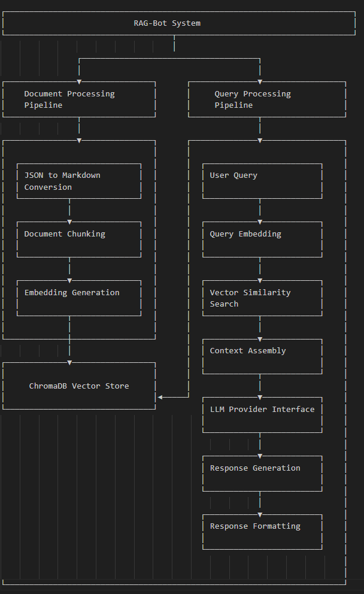Click the arrowhead between JSON Conversion and Document Chunking
The height and width of the screenshot is (594, 364).
[x=69, y=222]
